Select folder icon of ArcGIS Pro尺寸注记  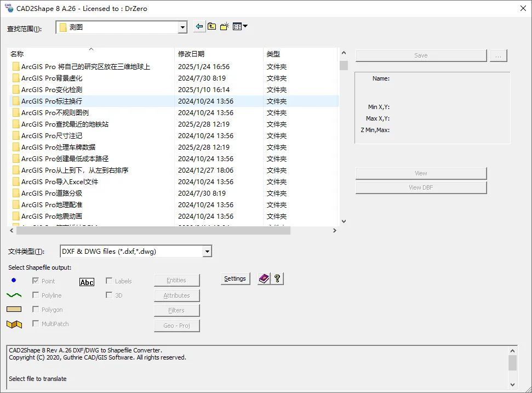coord(15,136)
